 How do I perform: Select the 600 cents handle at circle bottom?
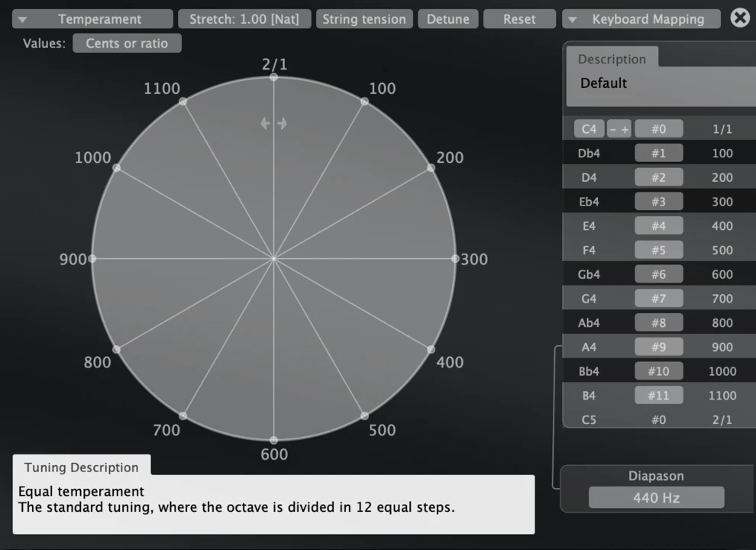point(273,440)
